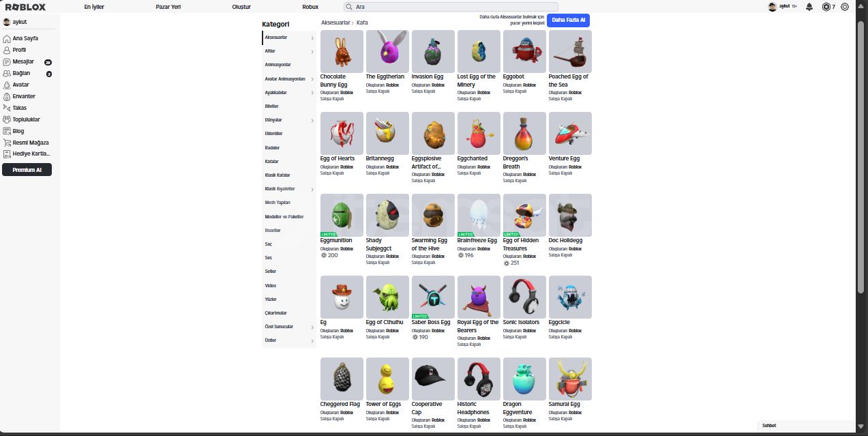Open the Oluştur menu

coord(241,7)
